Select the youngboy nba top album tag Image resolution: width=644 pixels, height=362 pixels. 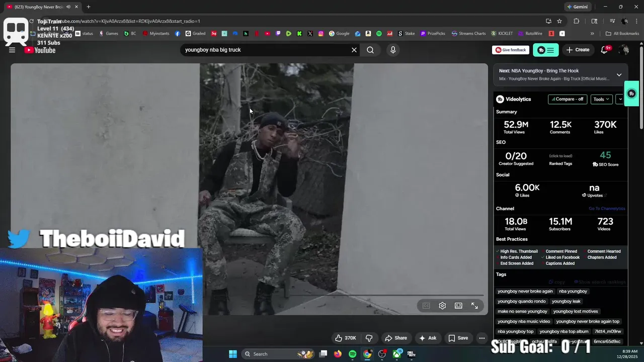click(564, 331)
